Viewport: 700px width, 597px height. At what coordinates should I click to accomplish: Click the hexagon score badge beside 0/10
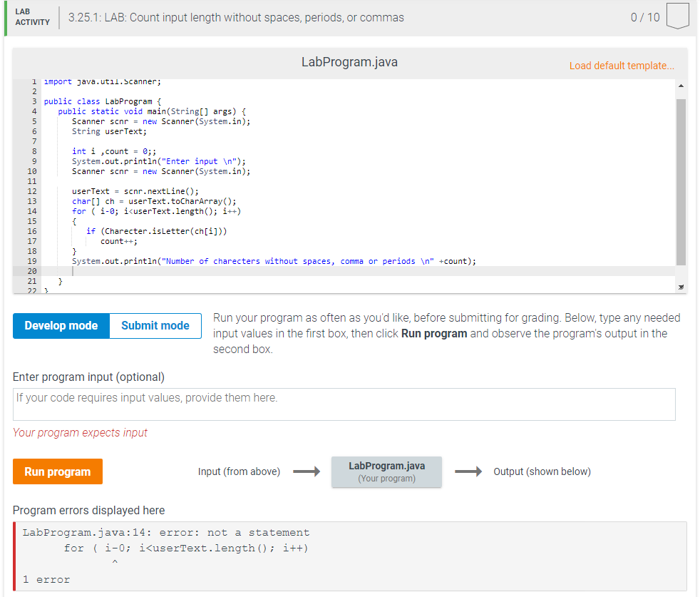(x=676, y=16)
